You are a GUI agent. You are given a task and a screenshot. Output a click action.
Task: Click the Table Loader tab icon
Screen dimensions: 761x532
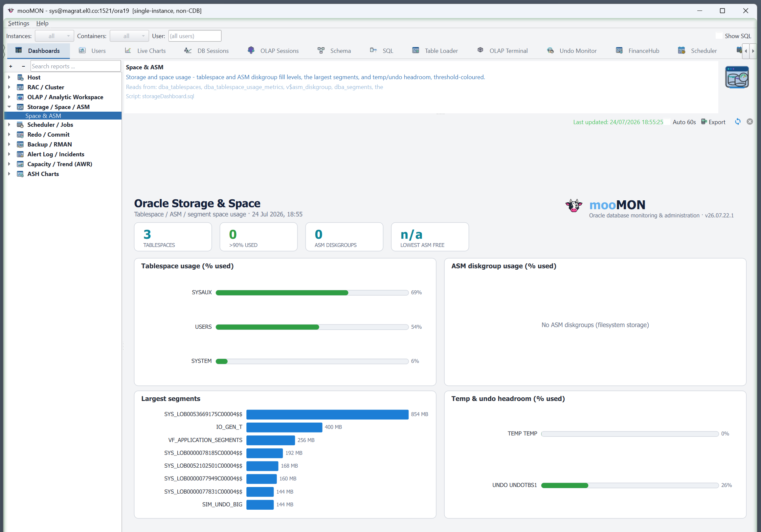pos(415,50)
